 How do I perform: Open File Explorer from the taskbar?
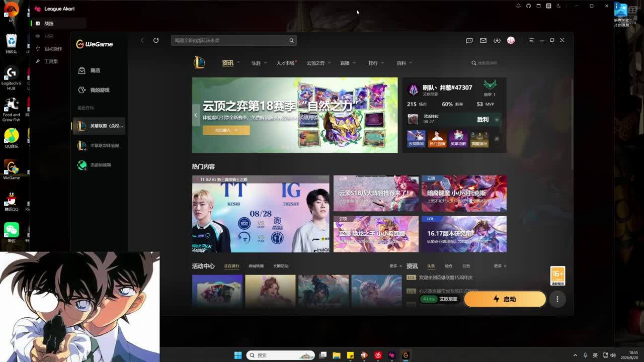point(337,355)
